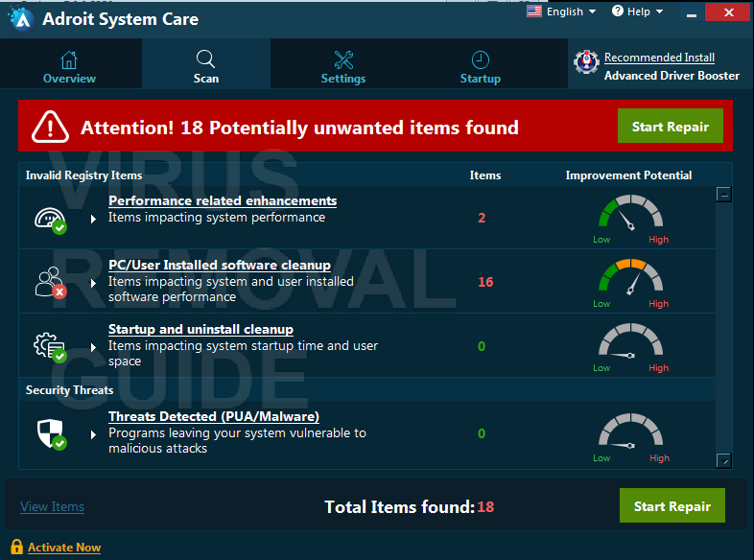Click Start Repair in red banner
Viewport: 754px width, 560px height.
point(671,126)
